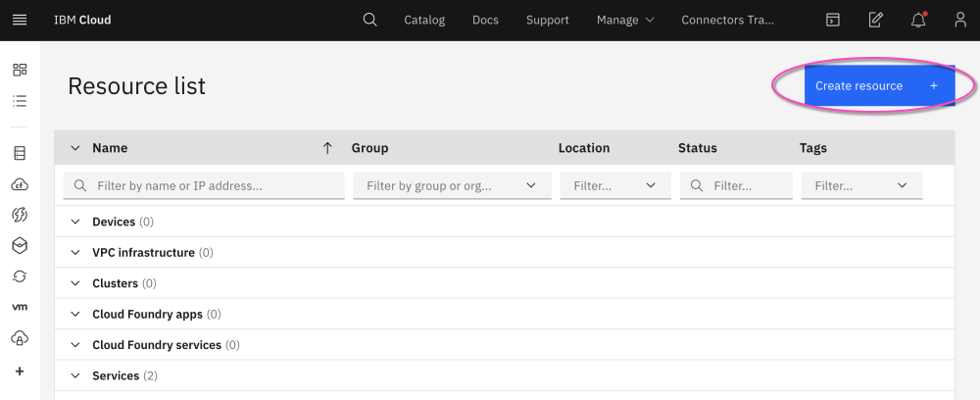Image resolution: width=980 pixels, height=400 pixels.
Task: Open the Location filter dropdown
Action: tap(615, 185)
